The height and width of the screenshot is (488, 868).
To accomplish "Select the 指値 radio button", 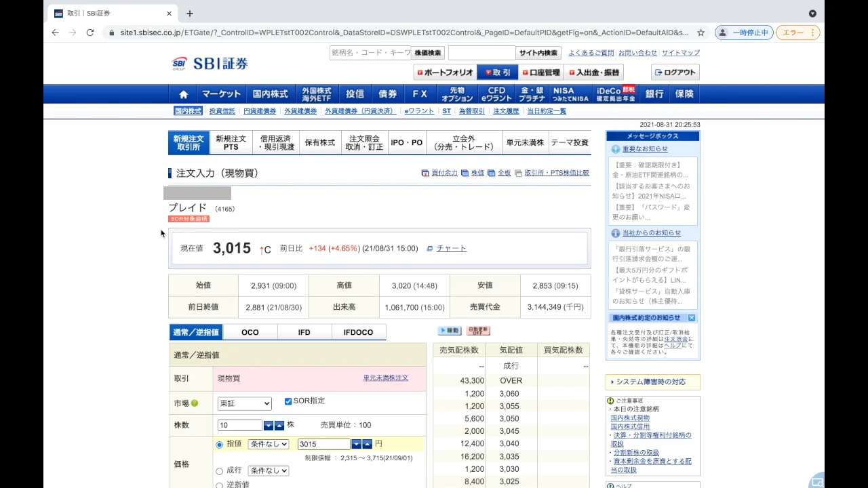I will click(x=219, y=445).
